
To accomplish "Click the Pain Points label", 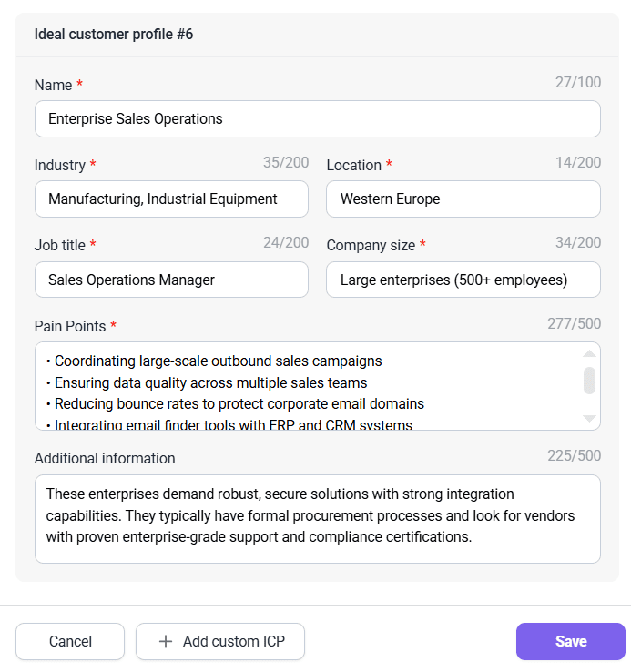I will [x=70, y=326].
